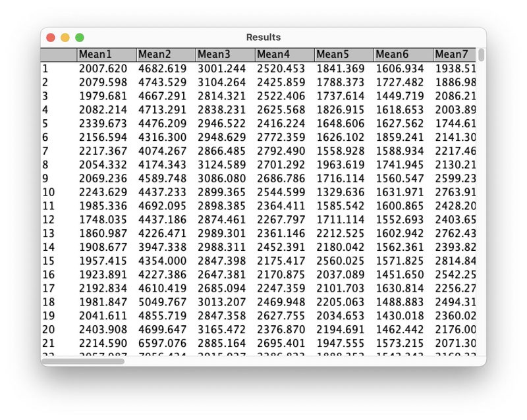Select row number 21

(x=49, y=344)
